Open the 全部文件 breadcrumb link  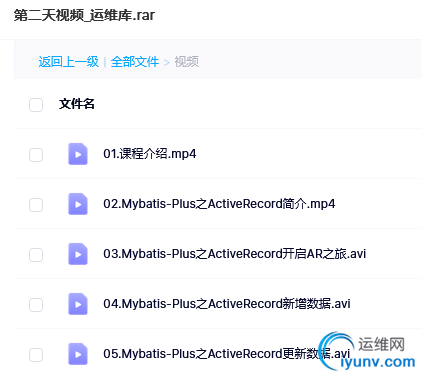pyautogui.click(x=135, y=62)
